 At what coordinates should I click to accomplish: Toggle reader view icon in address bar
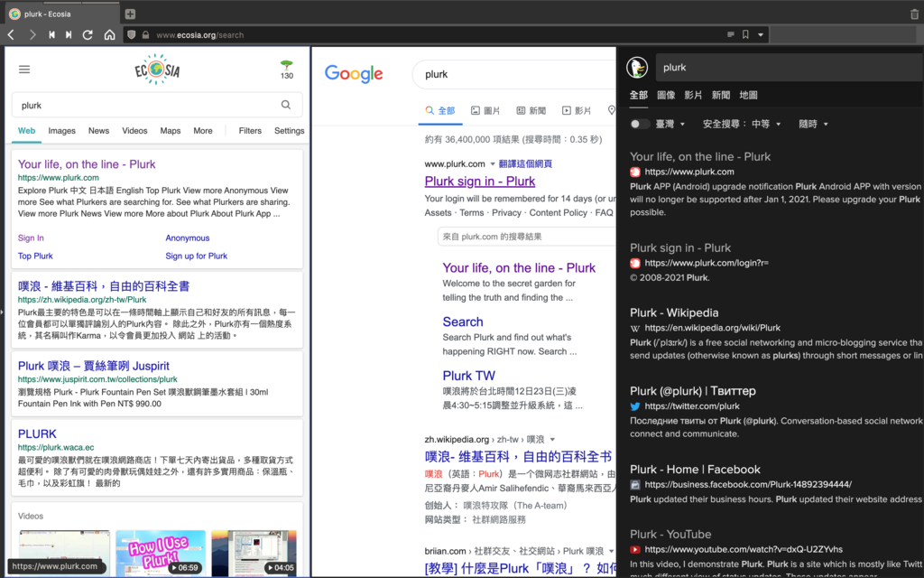731,35
